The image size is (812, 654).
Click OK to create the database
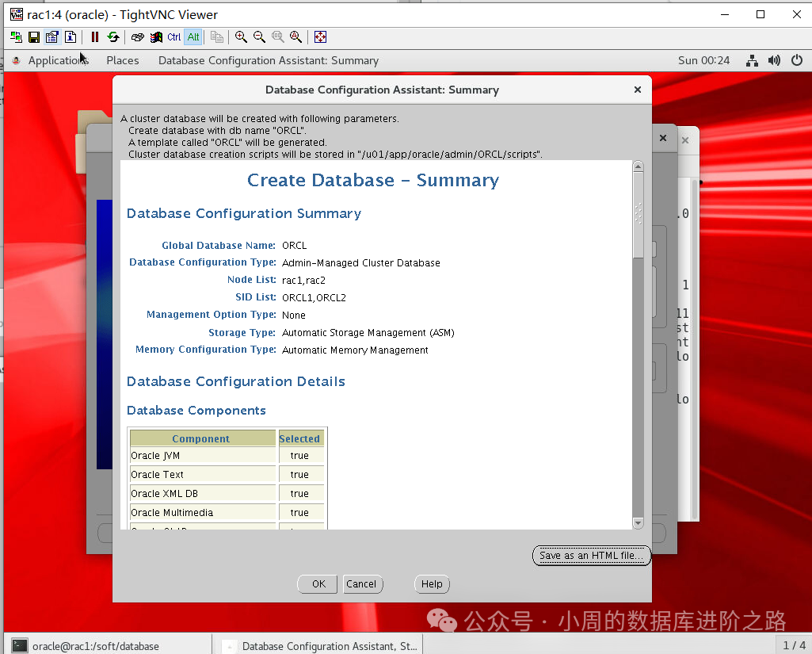pos(318,584)
